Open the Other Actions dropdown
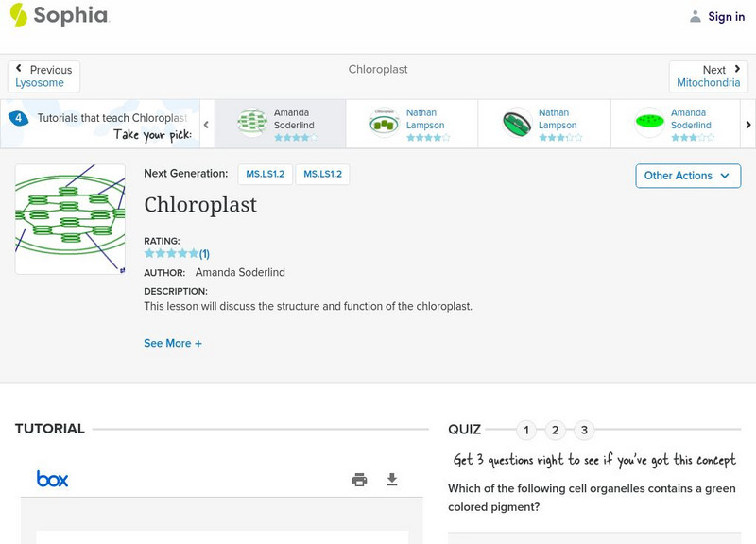Image resolution: width=756 pixels, height=544 pixels. [x=687, y=176]
